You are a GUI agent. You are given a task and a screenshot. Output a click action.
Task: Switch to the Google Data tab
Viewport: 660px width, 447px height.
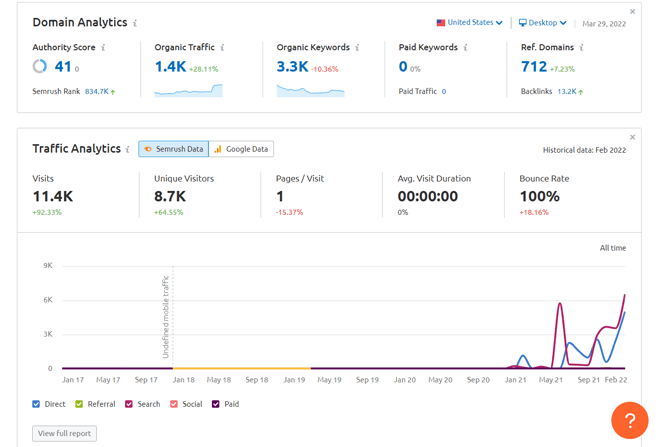(241, 149)
